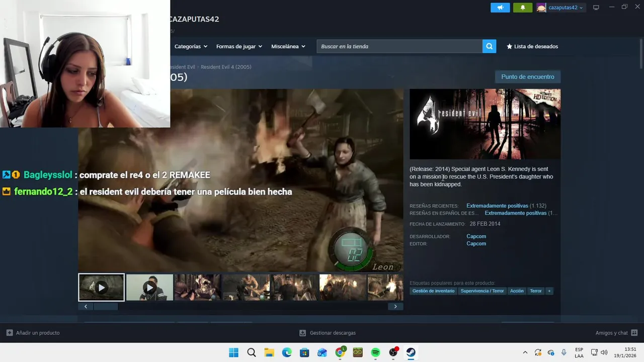Open the volume tray icon
The image size is (644, 362).
pyautogui.click(x=604, y=352)
